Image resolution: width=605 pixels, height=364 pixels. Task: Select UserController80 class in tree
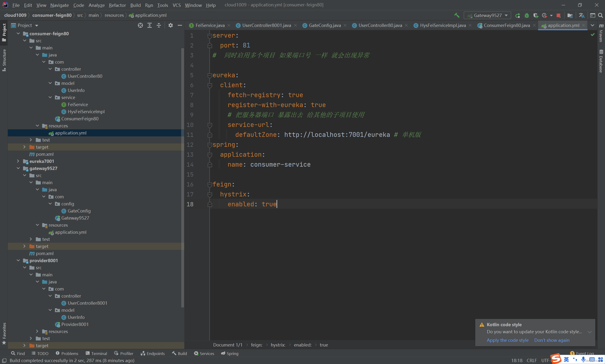(x=85, y=76)
